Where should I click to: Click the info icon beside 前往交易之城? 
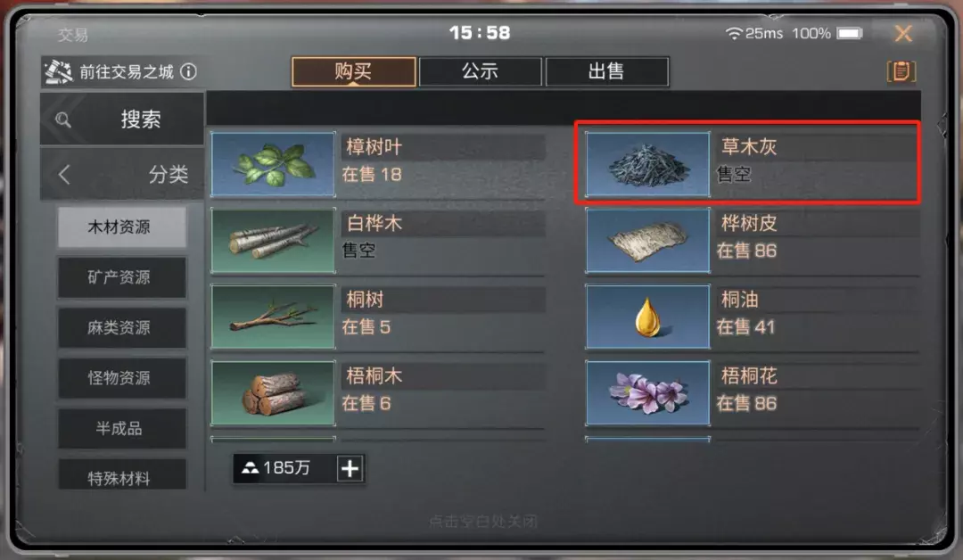188,72
